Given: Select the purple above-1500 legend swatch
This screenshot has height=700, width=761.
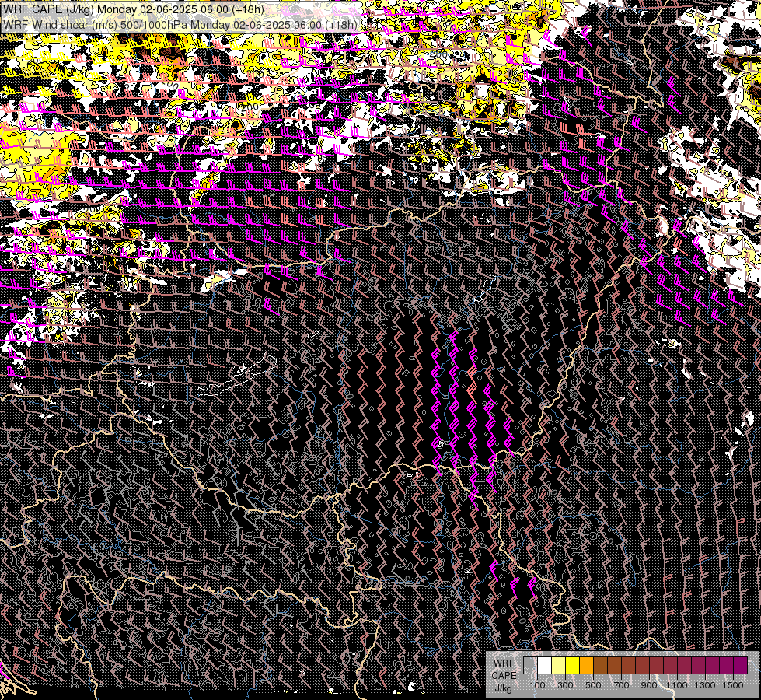Looking at the screenshot, I should coord(740,665).
